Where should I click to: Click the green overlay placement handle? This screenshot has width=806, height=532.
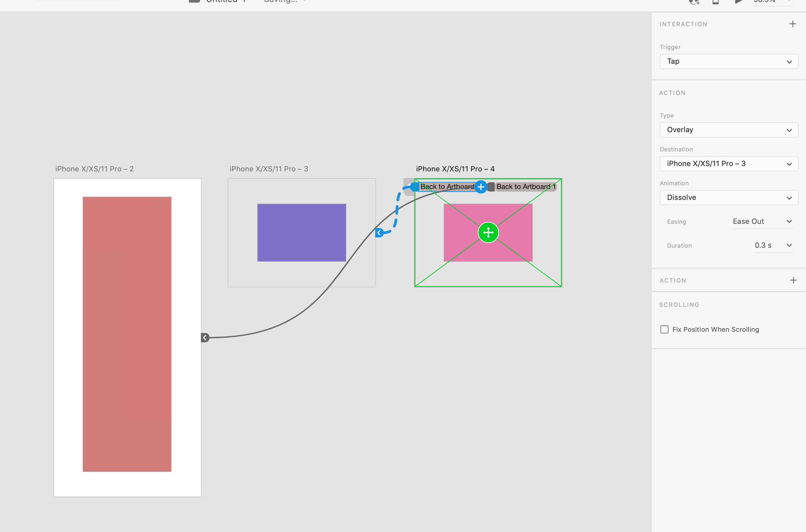(x=488, y=232)
